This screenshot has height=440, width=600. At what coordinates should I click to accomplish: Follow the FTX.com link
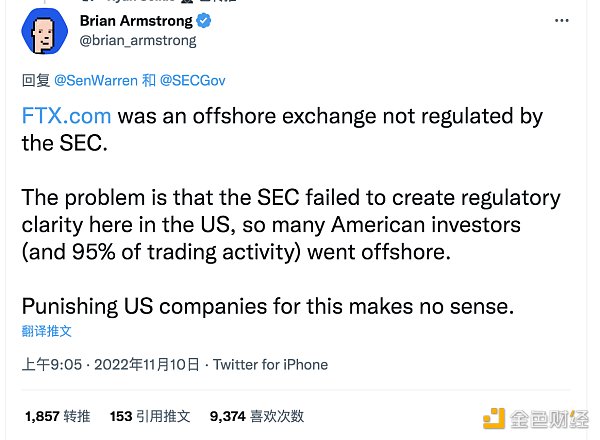66,116
